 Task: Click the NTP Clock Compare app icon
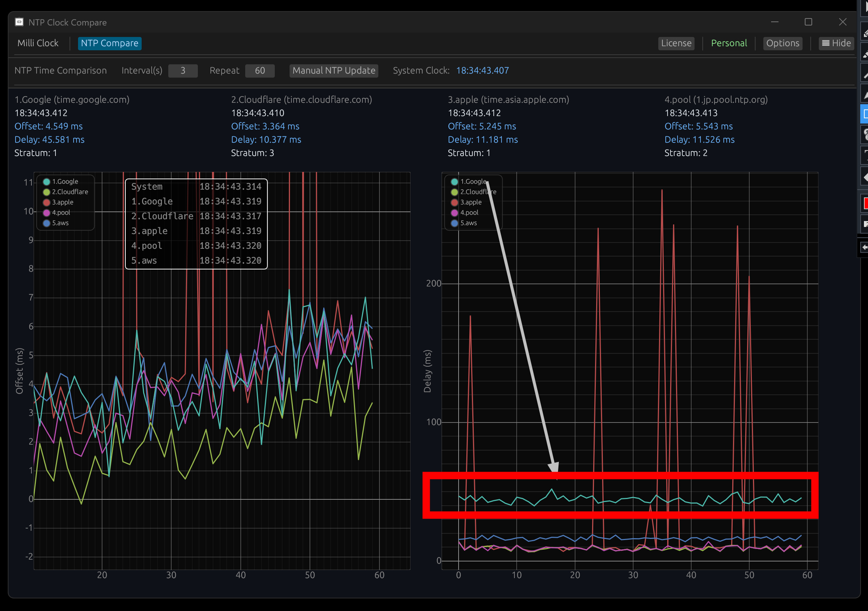pos(19,22)
